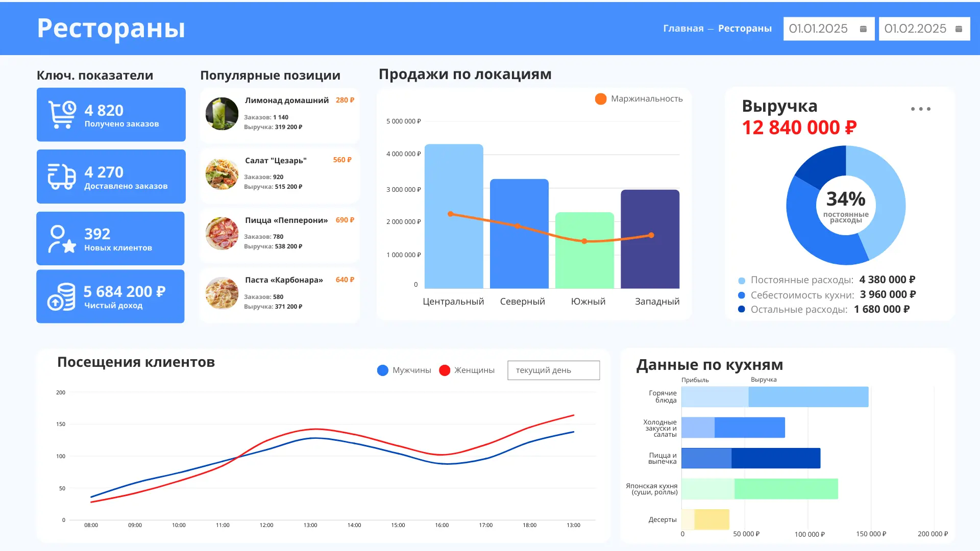
Task: Switch to the Прибыль column in kitchens chart
Action: click(x=694, y=380)
